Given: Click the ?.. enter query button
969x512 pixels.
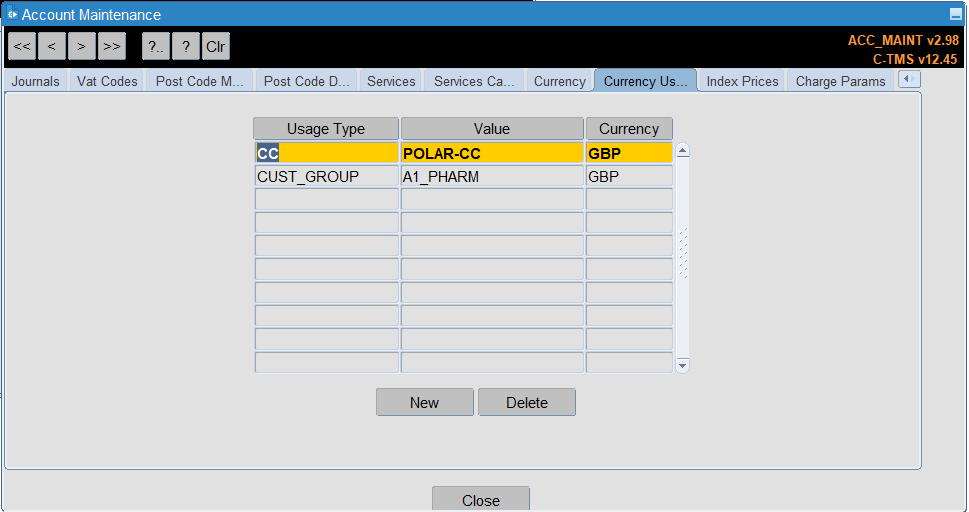Looking at the screenshot, I should [156, 46].
